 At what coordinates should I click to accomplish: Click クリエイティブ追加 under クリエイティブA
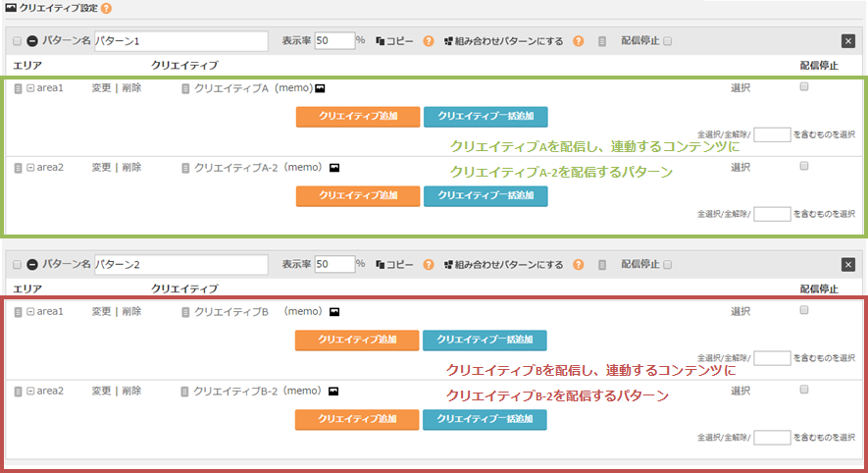pyautogui.click(x=358, y=117)
